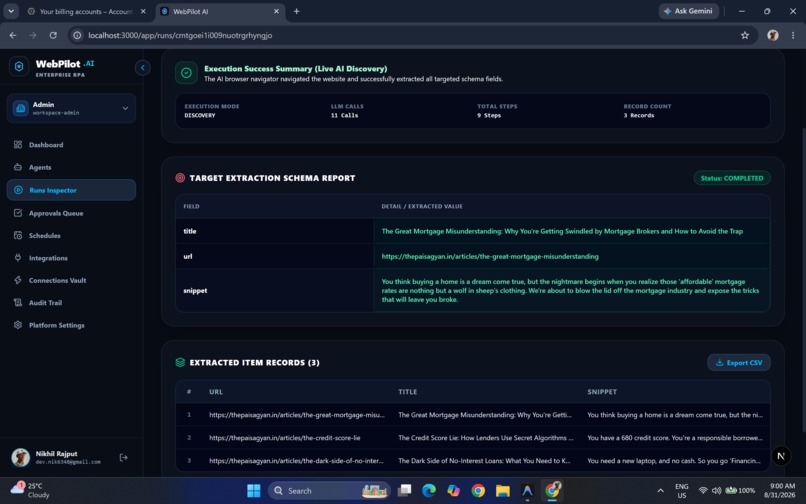Image resolution: width=806 pixels, height=504 pixels.
Task: Click the the-credit-score-lie URL in row 2
Action: 284,438
